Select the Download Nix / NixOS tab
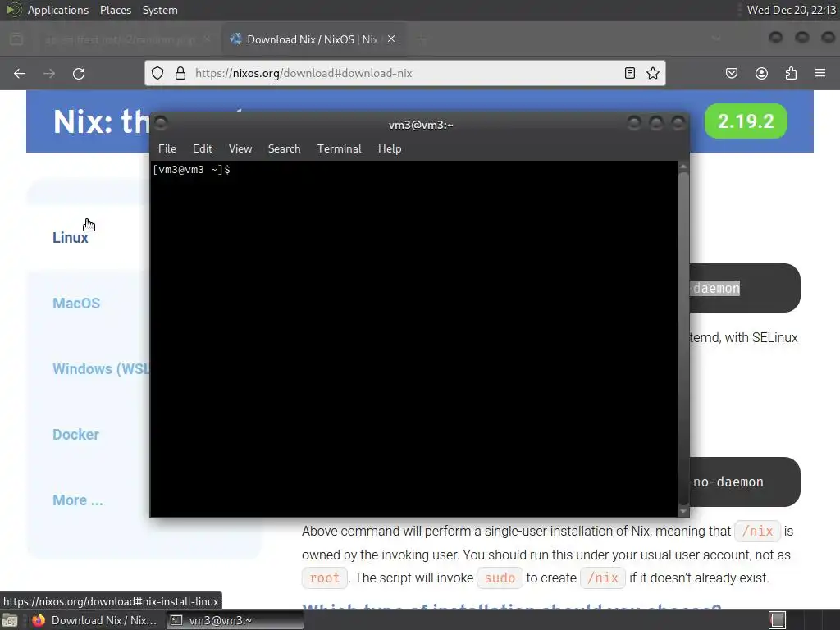840x630 pixels. pyautogui.click(x=313, y=39)
